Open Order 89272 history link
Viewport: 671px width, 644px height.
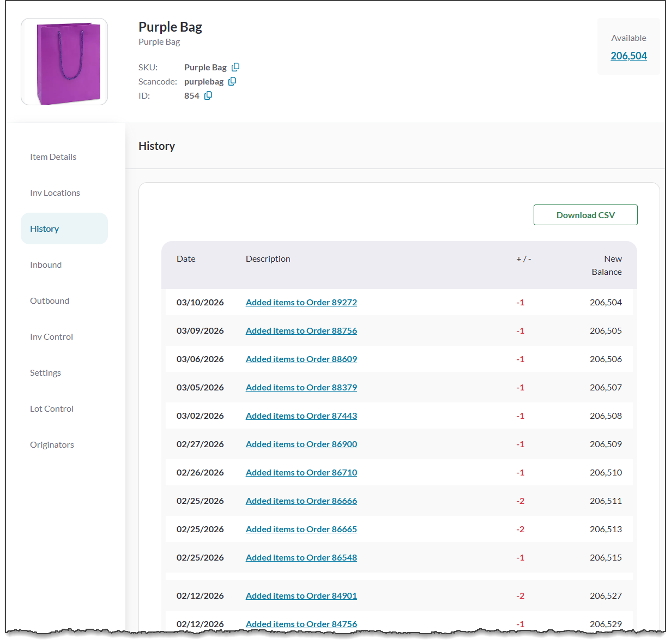(301, 302)
